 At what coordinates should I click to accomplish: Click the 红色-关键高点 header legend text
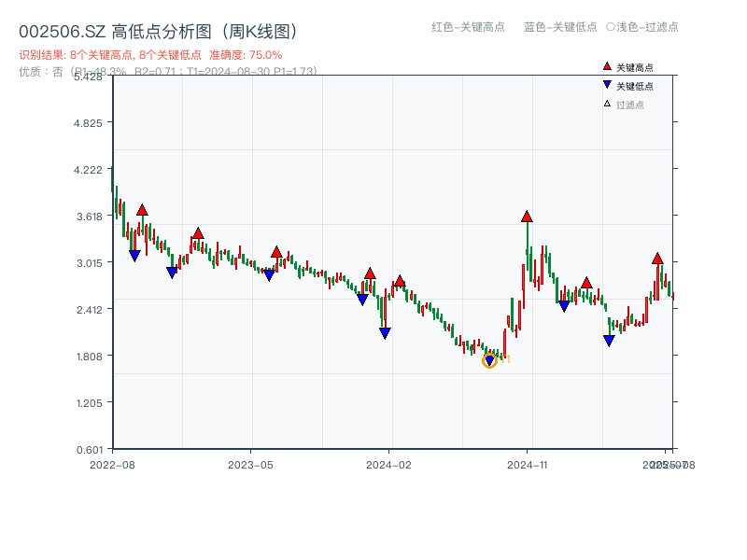tap(468, 27)
